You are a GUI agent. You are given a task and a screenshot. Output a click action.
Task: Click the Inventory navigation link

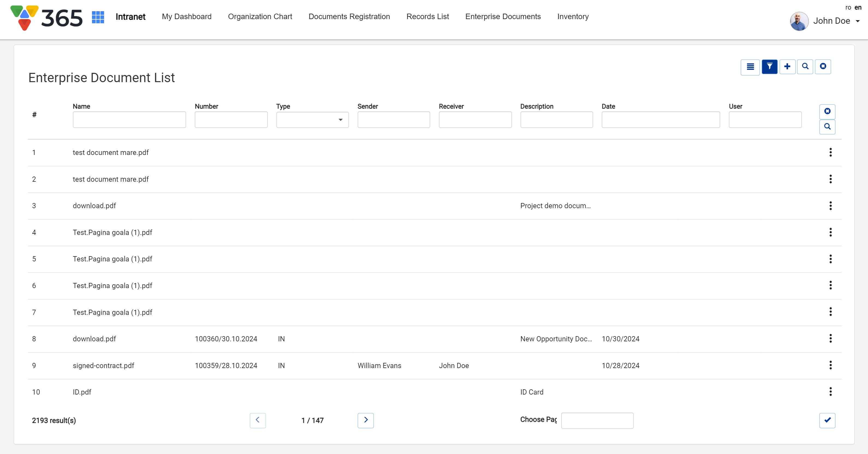pos(572,16)
